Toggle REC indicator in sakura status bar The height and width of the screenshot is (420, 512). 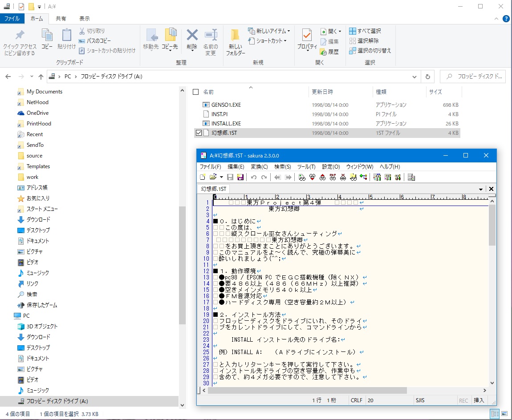(463, 400)
